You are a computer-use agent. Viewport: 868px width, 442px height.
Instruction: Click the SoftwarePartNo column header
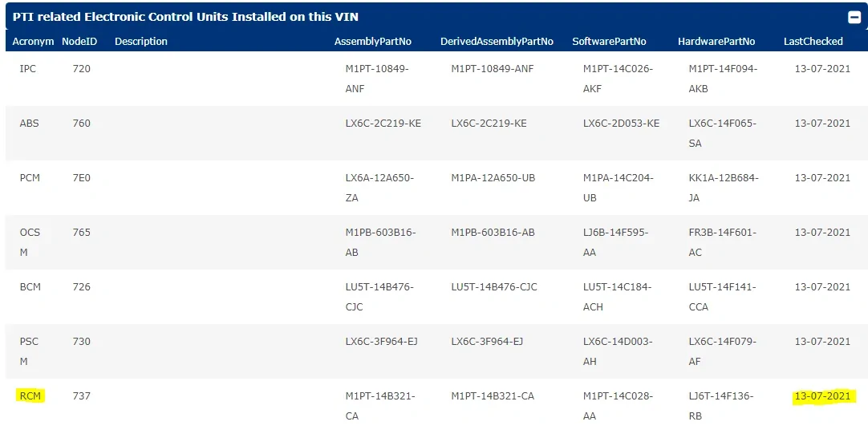point(609,41)
